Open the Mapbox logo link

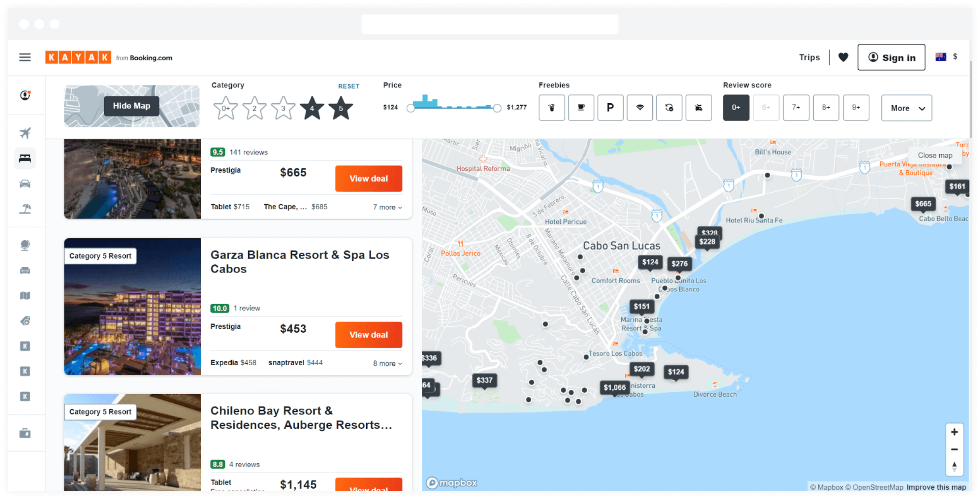tap(451, 483)
